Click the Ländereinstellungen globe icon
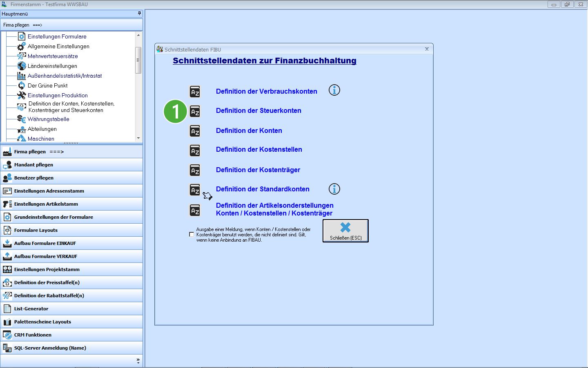Viewport: 588px width, 368px height. (22, 66)
